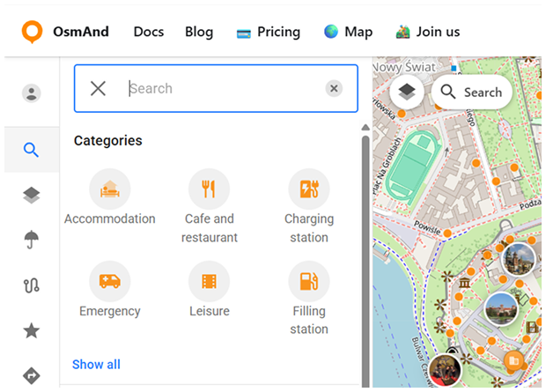Select the Accommodation category
Viewport: 546px width, 392px height.
pos(110,189)
